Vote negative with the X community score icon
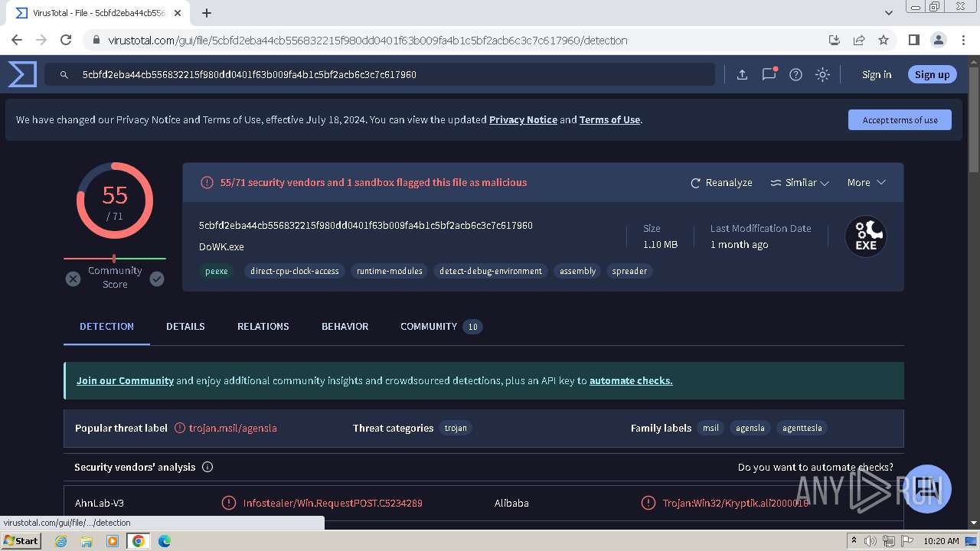The image size is (980, 551). pos(73,279)
